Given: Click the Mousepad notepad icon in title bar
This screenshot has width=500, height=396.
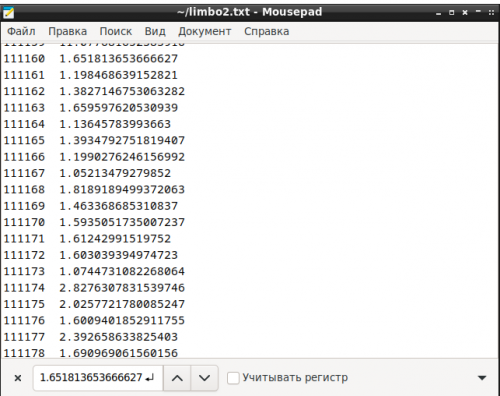Looking at the screenshot, I should point(9,12).
